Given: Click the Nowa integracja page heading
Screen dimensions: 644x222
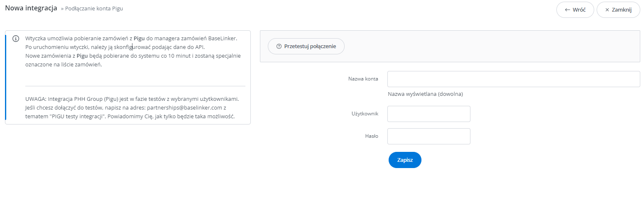Looking at the screenshot, I should click(31, 8).
